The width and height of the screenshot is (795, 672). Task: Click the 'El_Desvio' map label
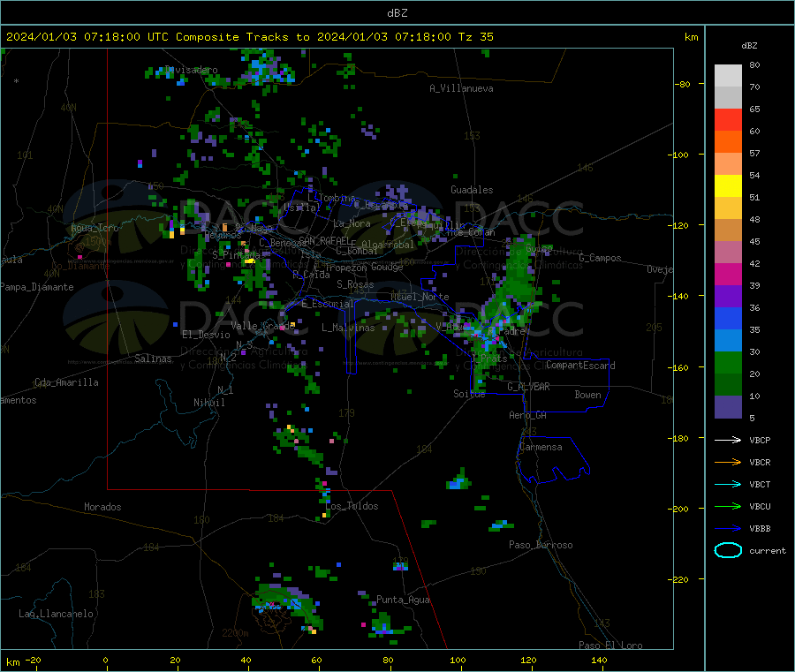207,335
